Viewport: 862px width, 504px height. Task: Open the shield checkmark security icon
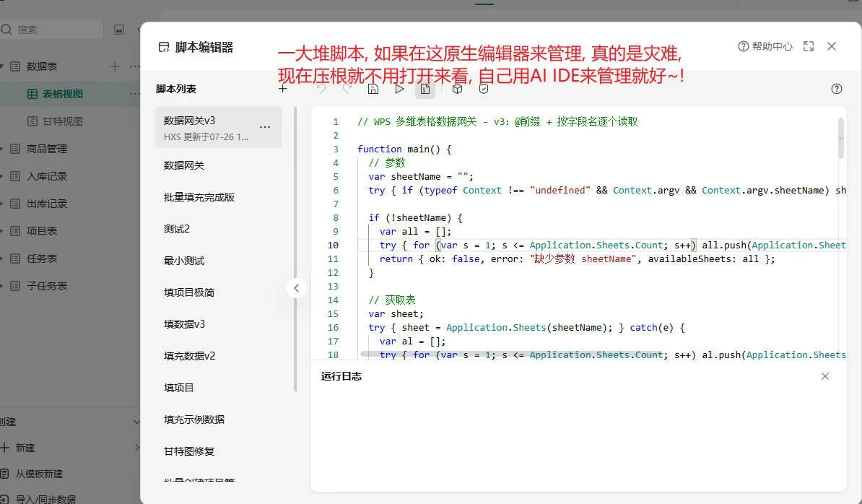click(484, 89)
